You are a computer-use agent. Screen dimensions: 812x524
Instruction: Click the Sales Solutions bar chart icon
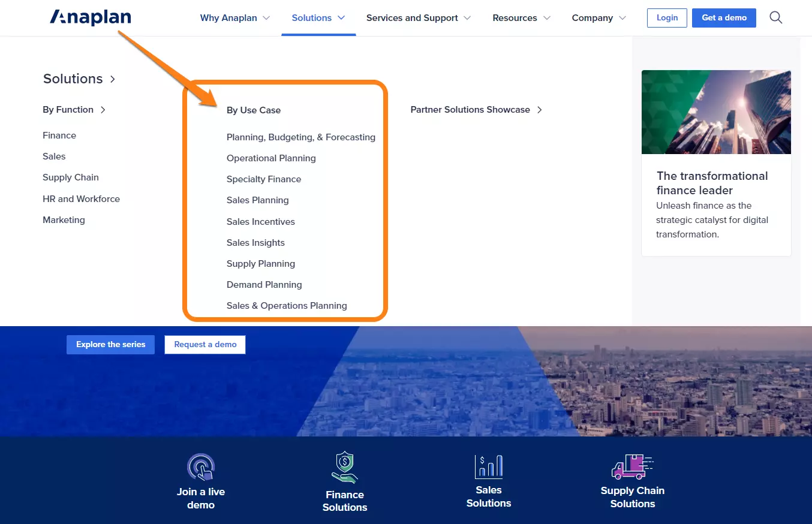click(x=489, y=466)
